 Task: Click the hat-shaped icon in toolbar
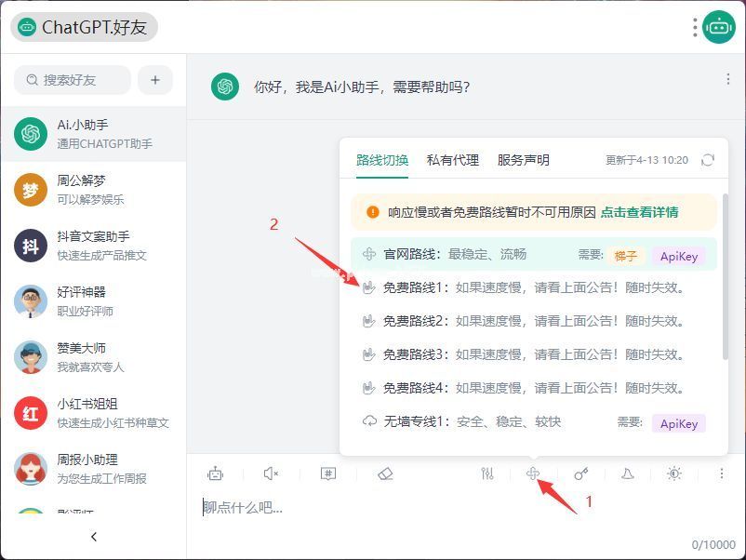pos(628,473)
